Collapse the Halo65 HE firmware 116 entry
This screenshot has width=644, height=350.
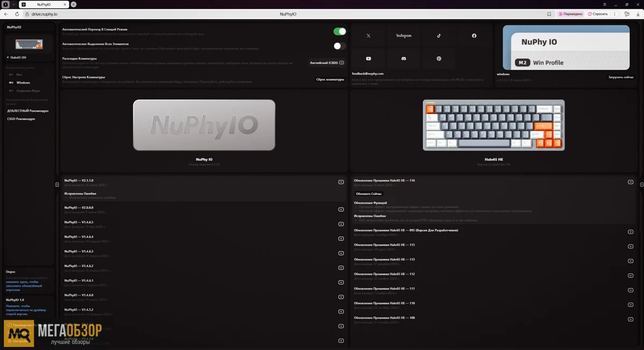pyautogui.click(x=631, y=182)
